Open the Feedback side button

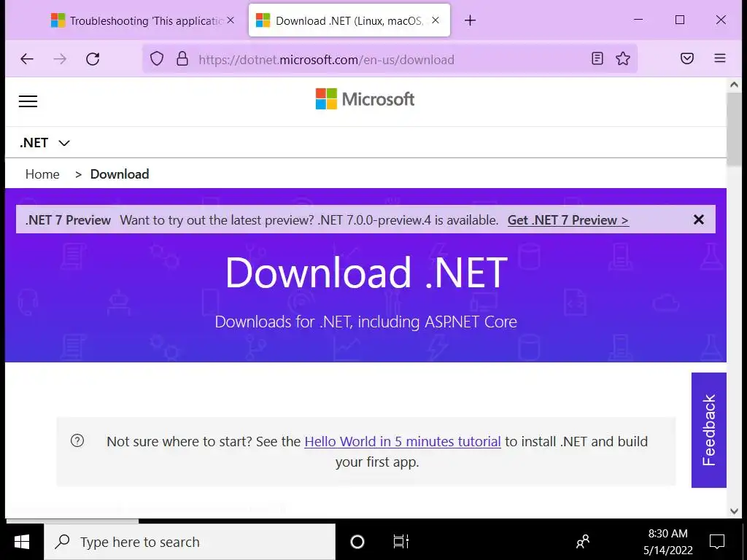[709, 430]
